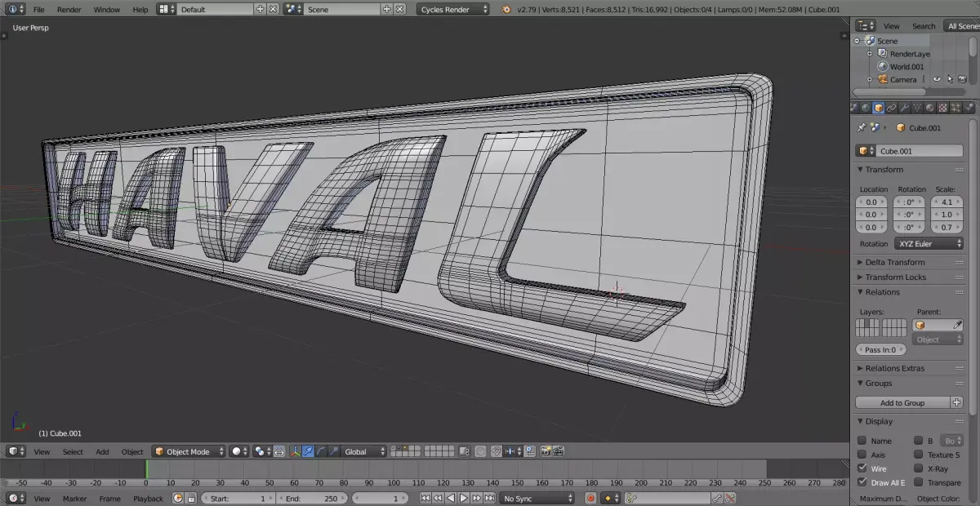Image resolution: width=980 pixels, height=506 pixels.
Task: Expand the Camera tree item
Action: 870,80
